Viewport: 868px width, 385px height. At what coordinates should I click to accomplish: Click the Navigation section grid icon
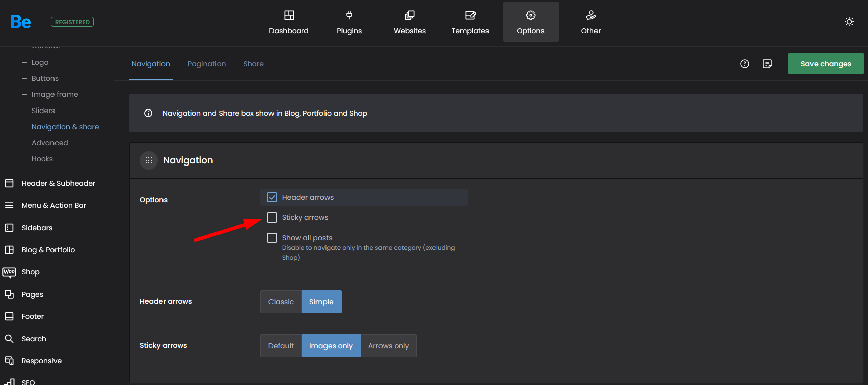(x=149, y=160)
